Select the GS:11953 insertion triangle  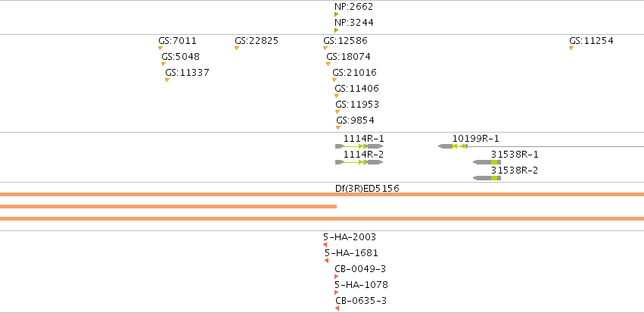(338, 111)
